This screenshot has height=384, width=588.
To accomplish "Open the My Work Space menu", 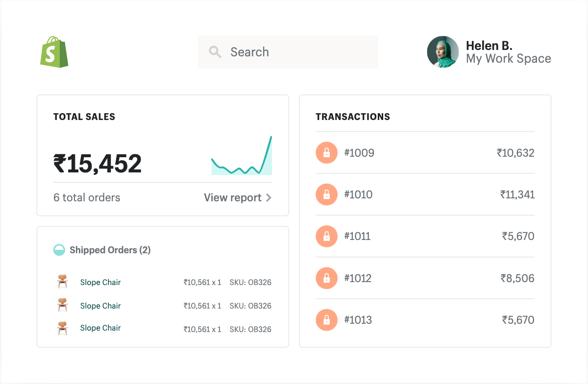I will coord(508,59).
